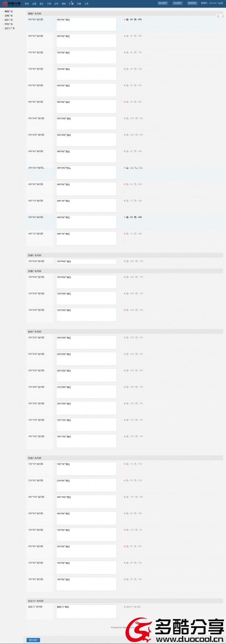Open the 广告 top menu

pyautogui.click(x=71, y=4)
